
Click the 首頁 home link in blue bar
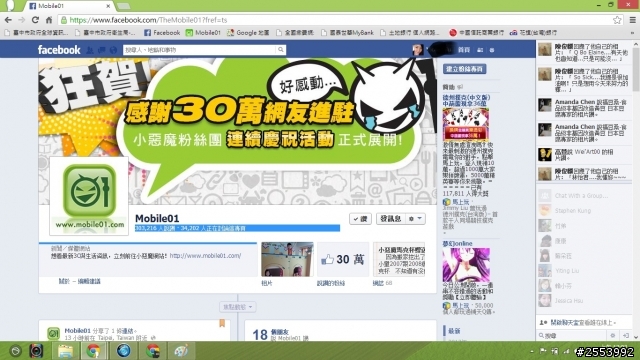pyautogui.click(x=464, y=50)
